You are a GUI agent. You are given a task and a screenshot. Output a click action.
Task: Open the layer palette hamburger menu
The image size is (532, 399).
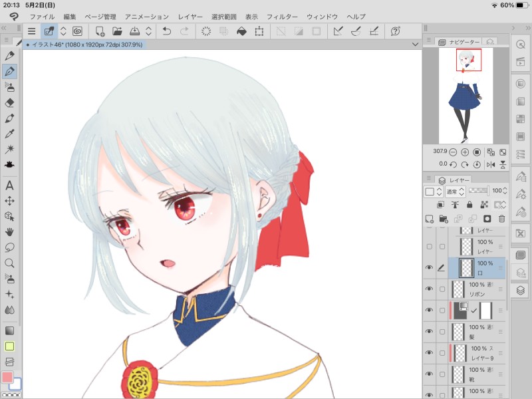tap(428, 178)
